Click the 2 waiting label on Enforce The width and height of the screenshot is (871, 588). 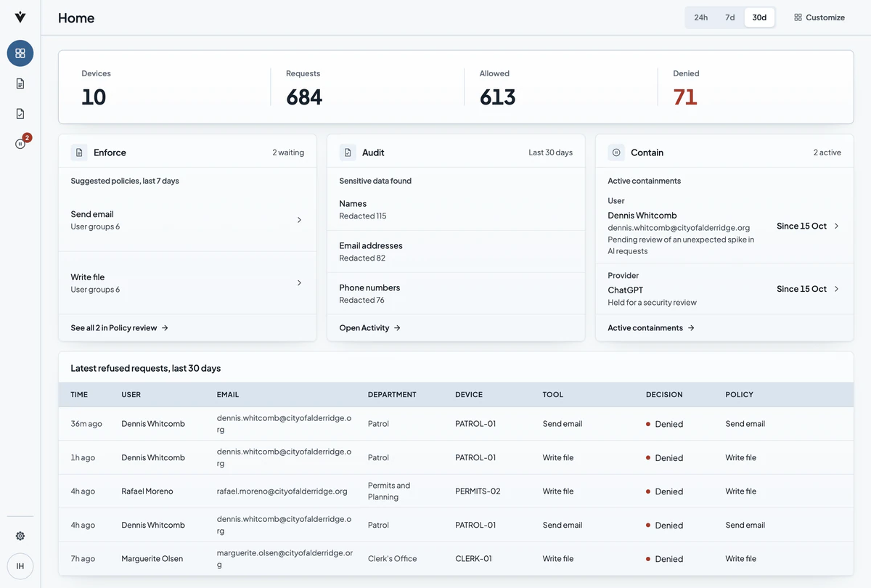pos(288,152)
